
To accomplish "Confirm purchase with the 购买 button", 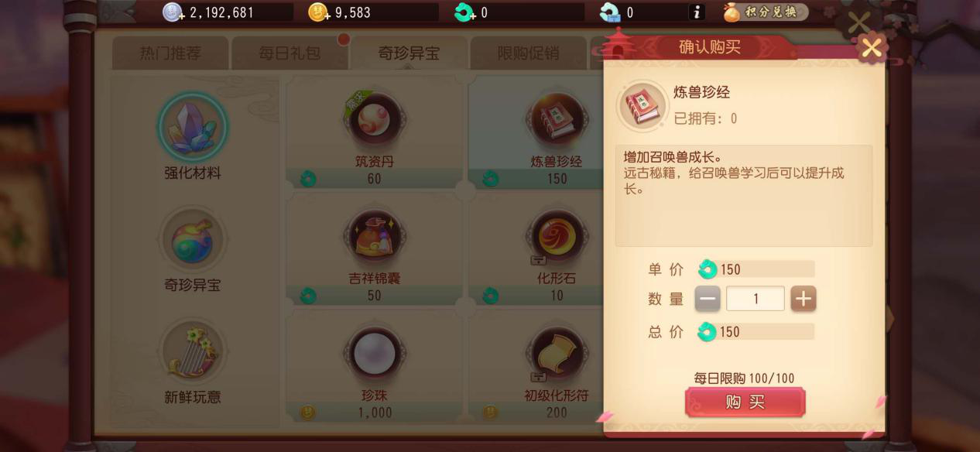I will click(745, 402).
